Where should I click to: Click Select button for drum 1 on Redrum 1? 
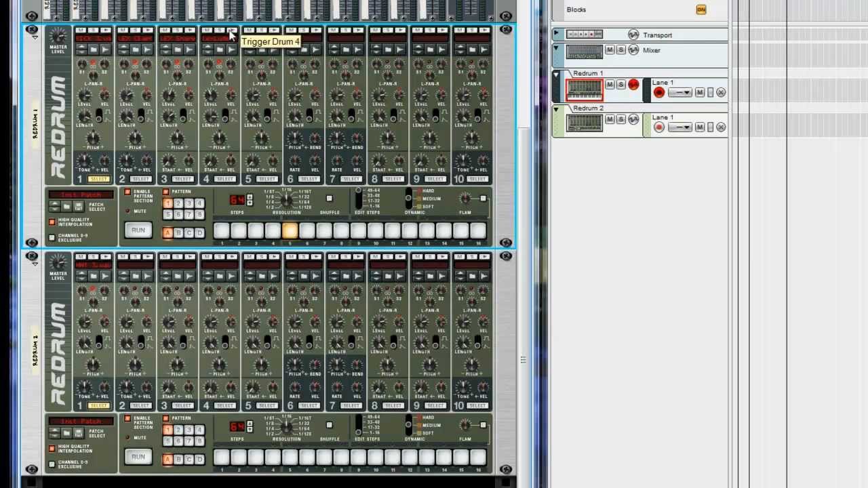click(x=99, y=179)
